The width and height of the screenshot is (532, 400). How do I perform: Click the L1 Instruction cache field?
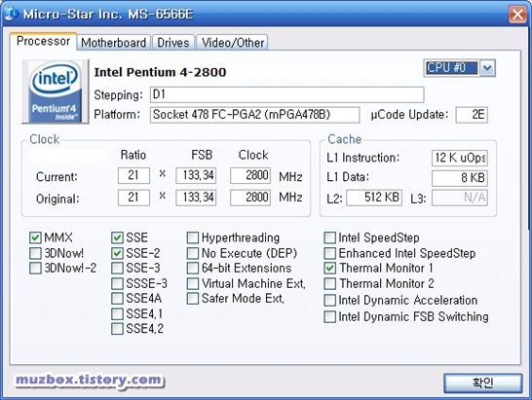[x=460, y=158]
